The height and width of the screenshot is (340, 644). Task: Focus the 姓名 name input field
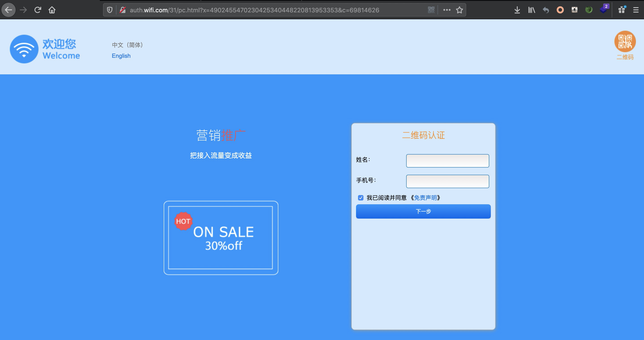click(x=447, y=161)
